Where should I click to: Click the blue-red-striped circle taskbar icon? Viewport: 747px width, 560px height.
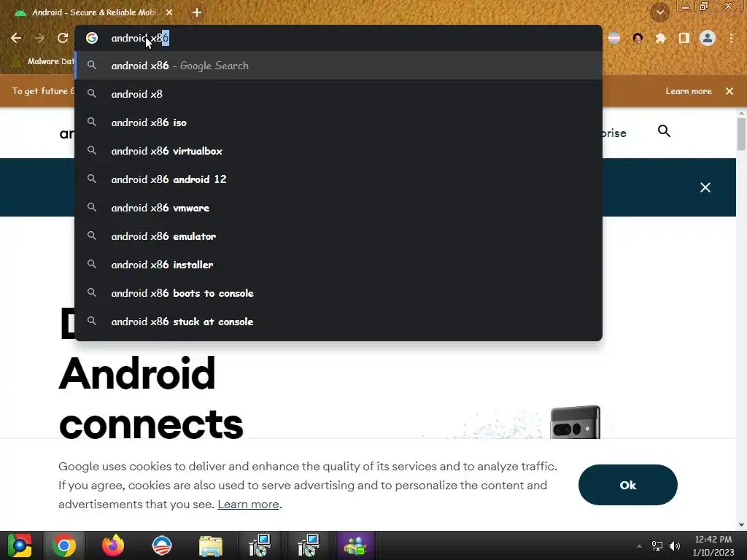[162, 545]
